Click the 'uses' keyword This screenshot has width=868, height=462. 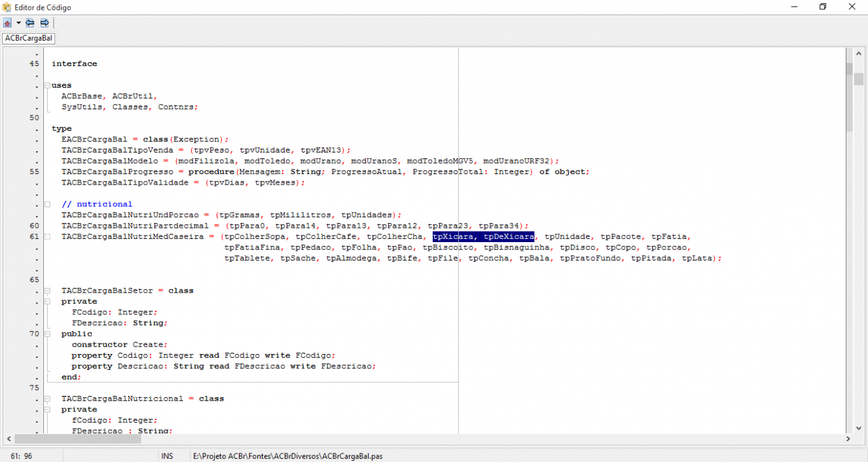[62, 85]
